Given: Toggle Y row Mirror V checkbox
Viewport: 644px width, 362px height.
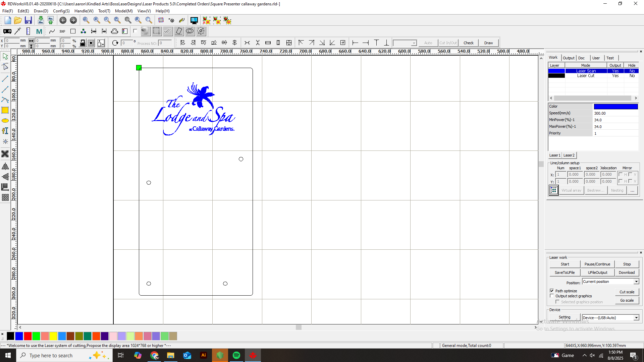Looking at the screenshot, I should (x=630, y=181).
